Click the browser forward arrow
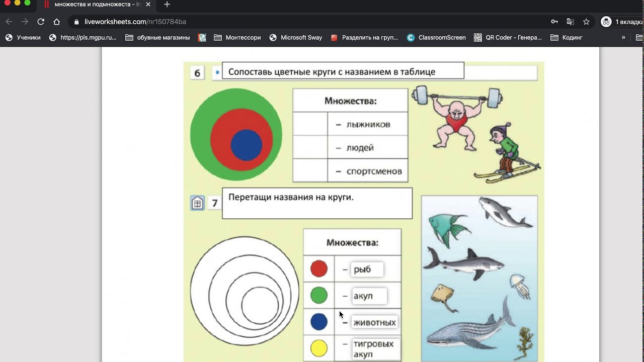The height and width of the screenshot is (362, 644). click(25, 22)
